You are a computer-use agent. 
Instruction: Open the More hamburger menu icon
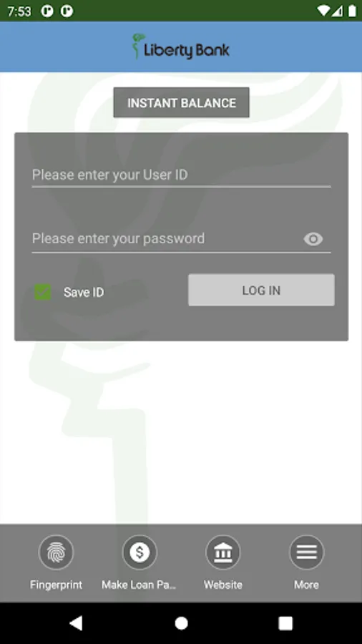tap(307, 552)
